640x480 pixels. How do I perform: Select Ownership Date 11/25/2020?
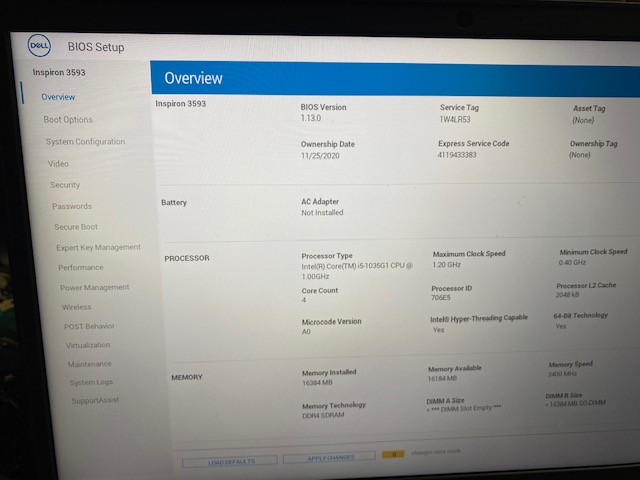point(320,156)
